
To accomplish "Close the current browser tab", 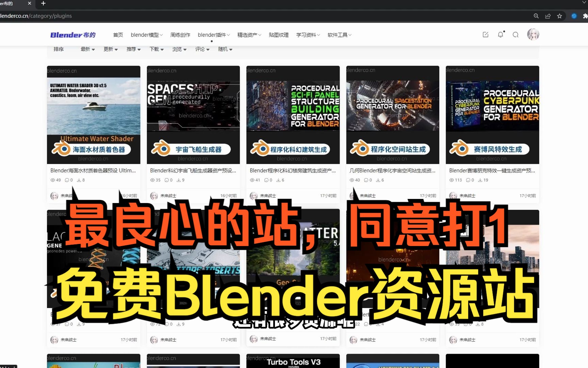I will 29,3.
